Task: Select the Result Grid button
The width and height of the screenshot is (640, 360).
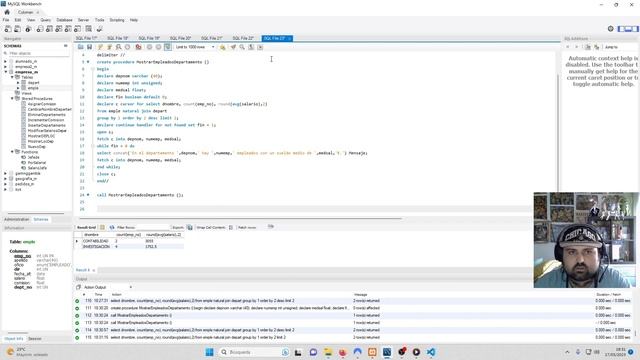Action: pyautogui.click(x=86, y=227)
